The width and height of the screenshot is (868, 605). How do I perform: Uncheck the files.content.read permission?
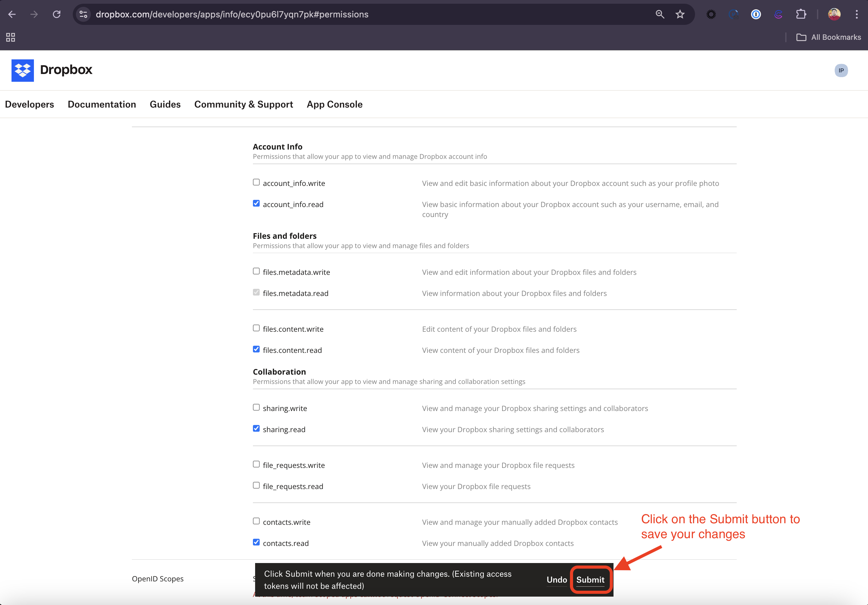click(256, 349)
